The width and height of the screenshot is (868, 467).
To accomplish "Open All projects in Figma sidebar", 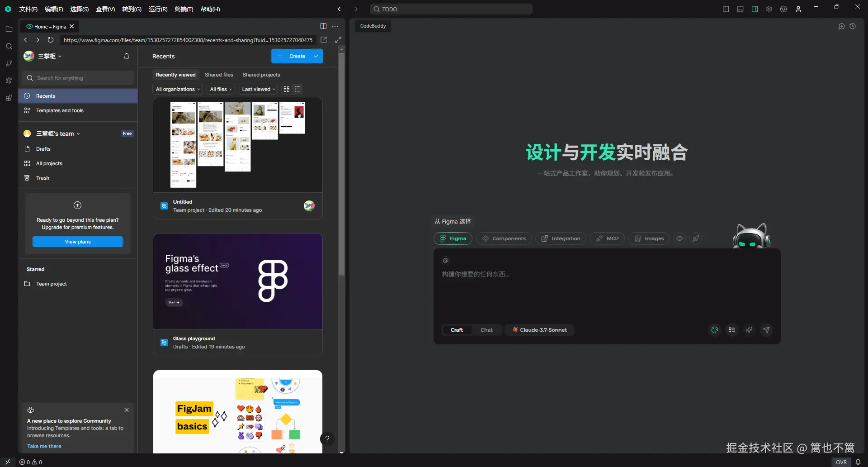I will 78,163.
